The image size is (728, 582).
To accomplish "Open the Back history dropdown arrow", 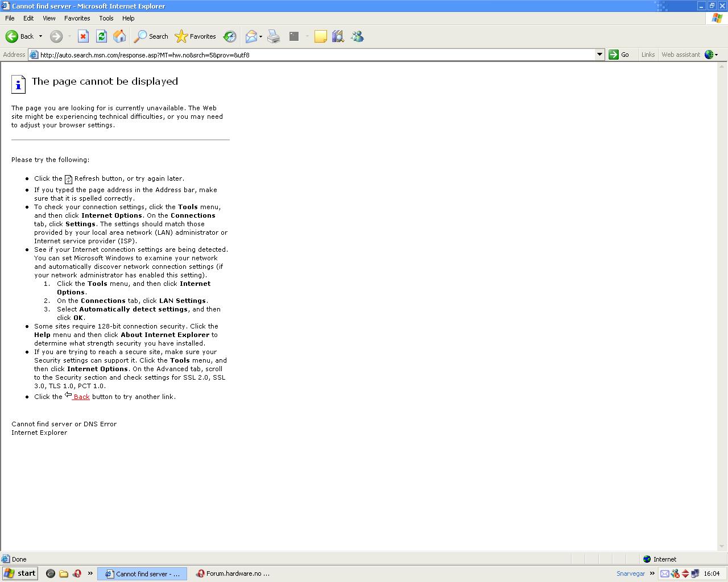I will [40, 36].
